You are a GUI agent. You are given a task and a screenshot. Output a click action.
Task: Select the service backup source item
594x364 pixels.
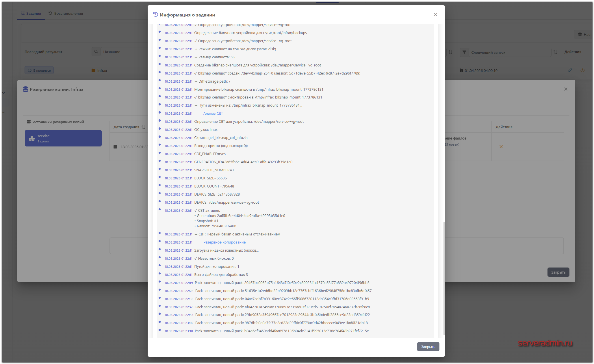(63, 138)
